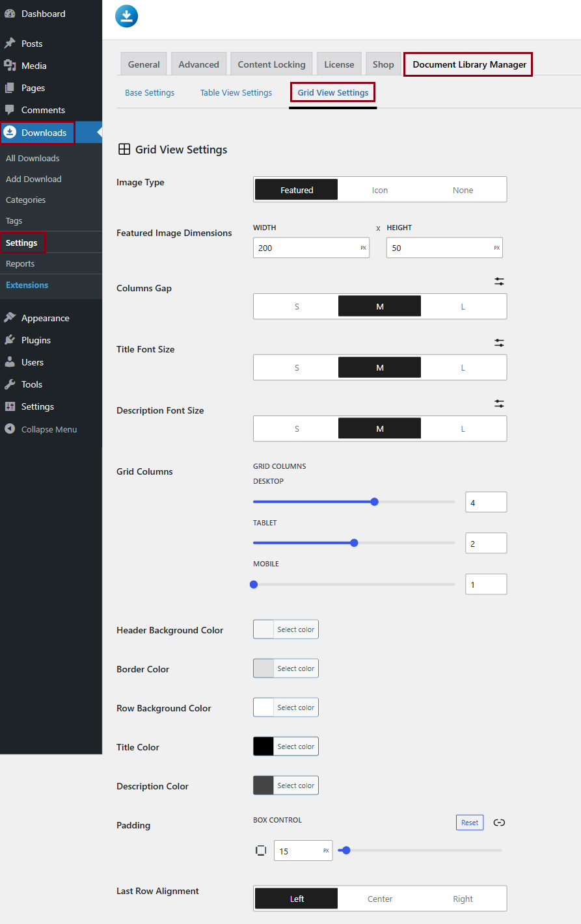Switch to Base Settings sub-tab

150,92
